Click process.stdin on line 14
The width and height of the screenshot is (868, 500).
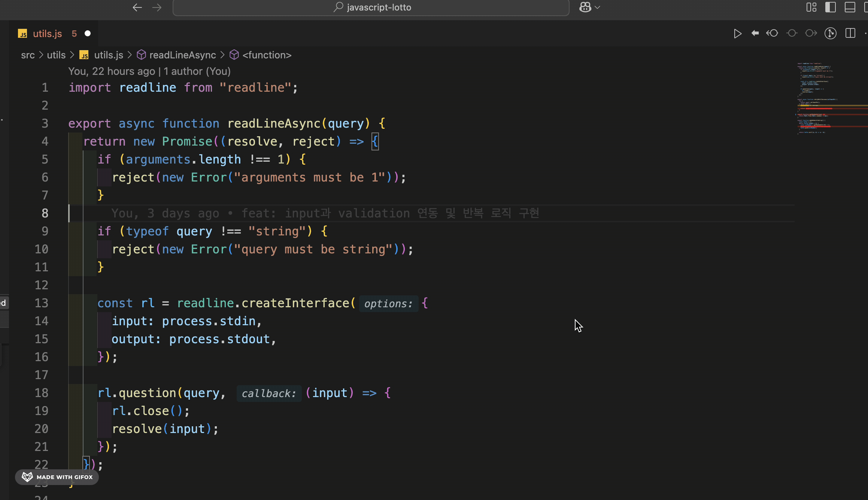click(209, 321)
